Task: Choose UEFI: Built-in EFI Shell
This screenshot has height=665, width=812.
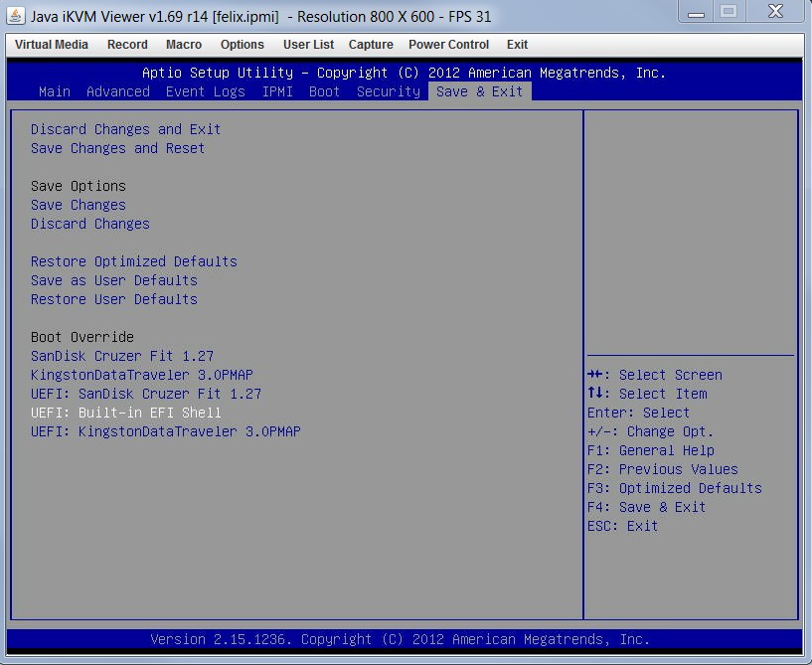Action: [x=126, y=413]
